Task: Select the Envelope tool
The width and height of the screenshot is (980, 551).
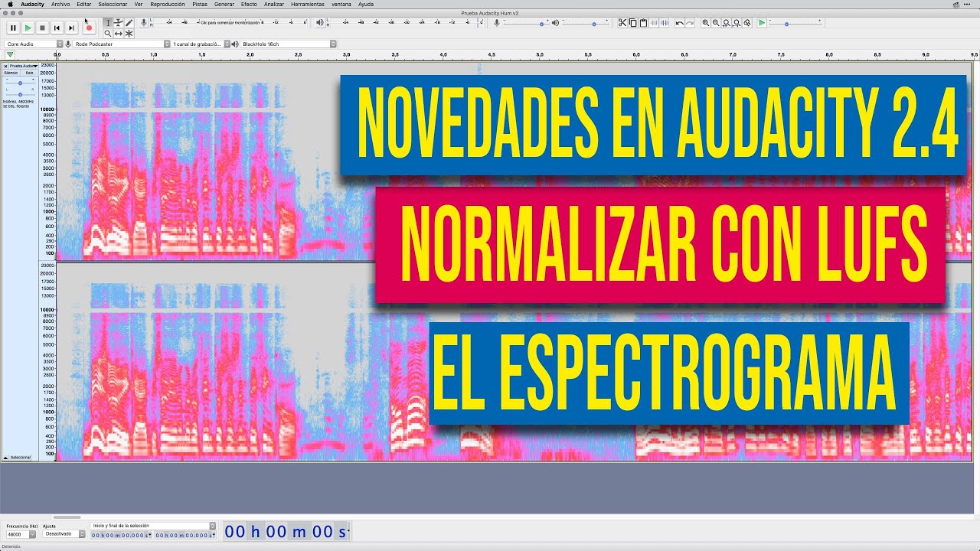Action: pos(118,23)
